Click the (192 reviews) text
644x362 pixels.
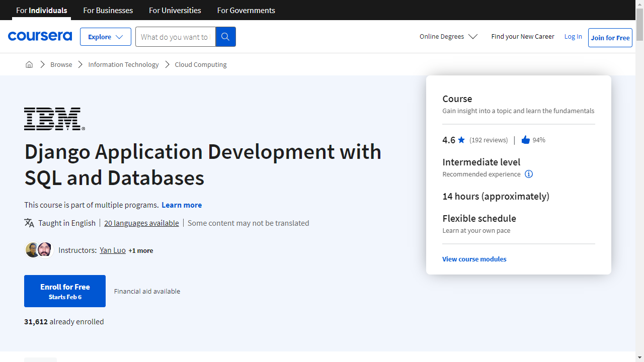(489, 140)
